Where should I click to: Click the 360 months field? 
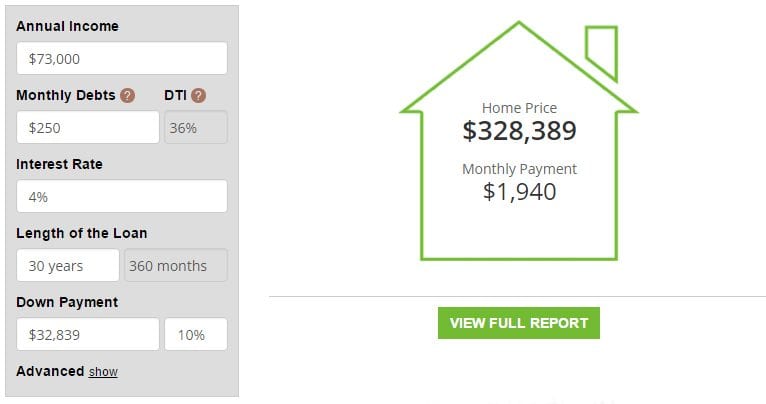176,265
